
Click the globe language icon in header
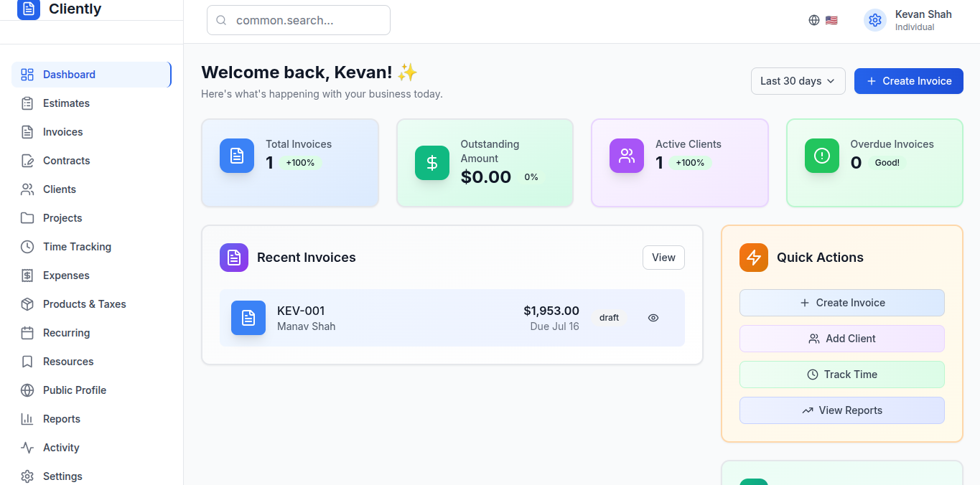814,20
